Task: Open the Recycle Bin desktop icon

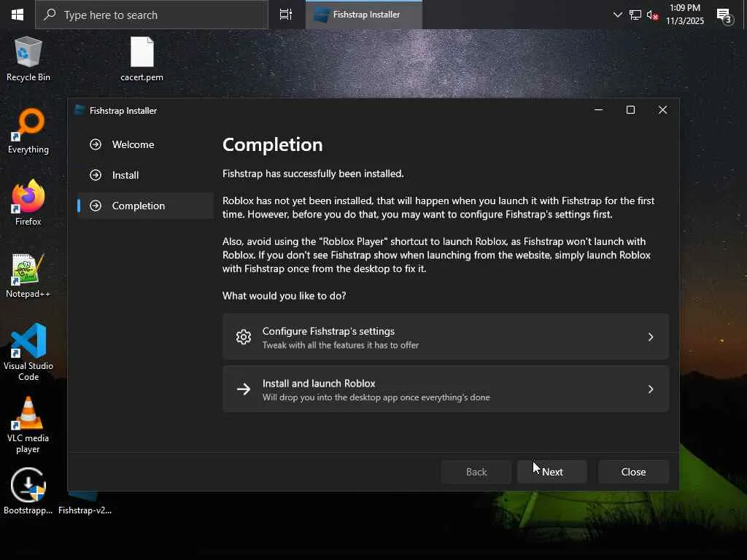Action: [x=28, y=58]
